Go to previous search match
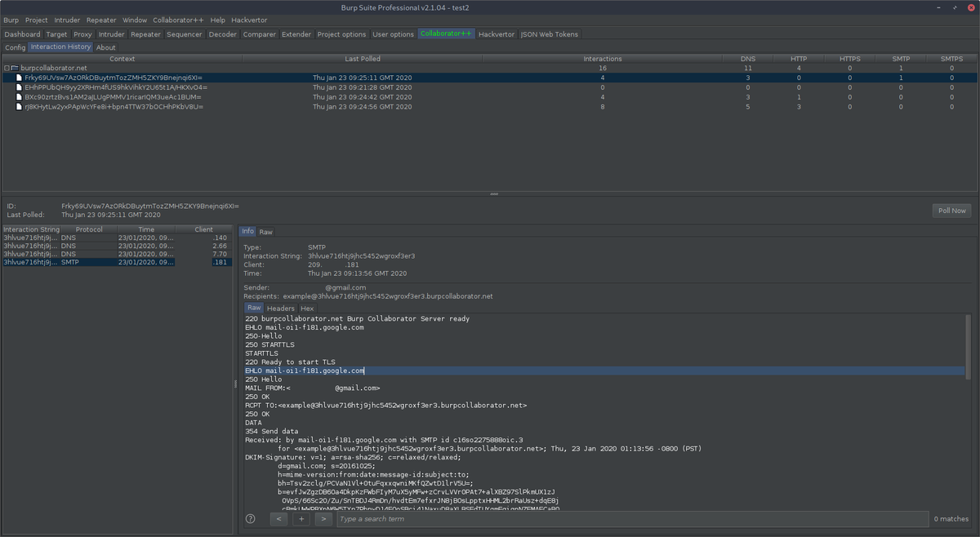The image size is (980, 537). coord(279,518)
